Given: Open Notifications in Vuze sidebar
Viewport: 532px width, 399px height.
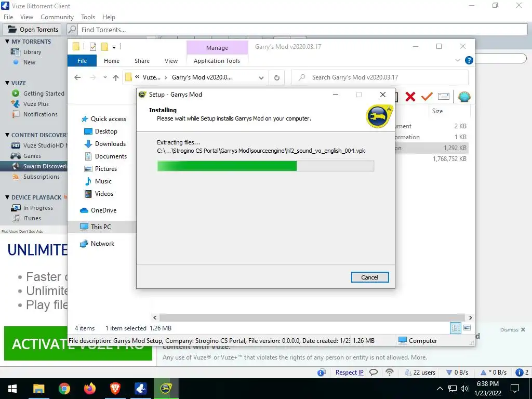Looking at the screenshot, I should coord(40,114).
